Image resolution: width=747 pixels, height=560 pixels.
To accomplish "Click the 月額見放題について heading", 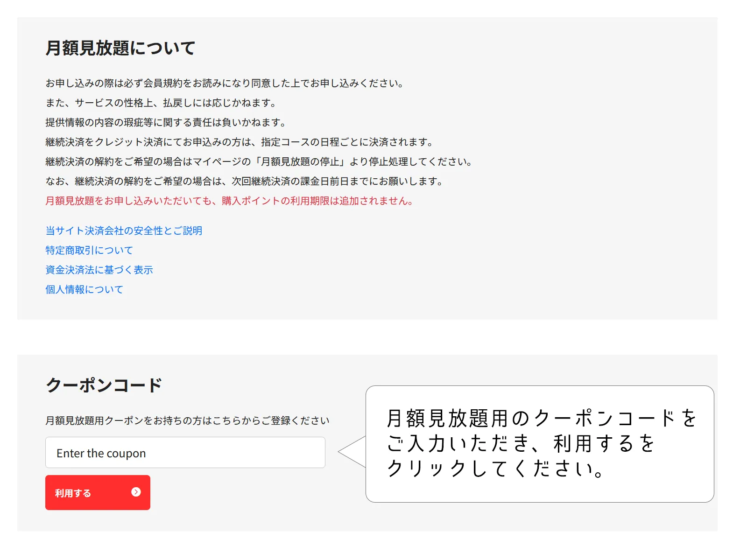I will point(120,48).
